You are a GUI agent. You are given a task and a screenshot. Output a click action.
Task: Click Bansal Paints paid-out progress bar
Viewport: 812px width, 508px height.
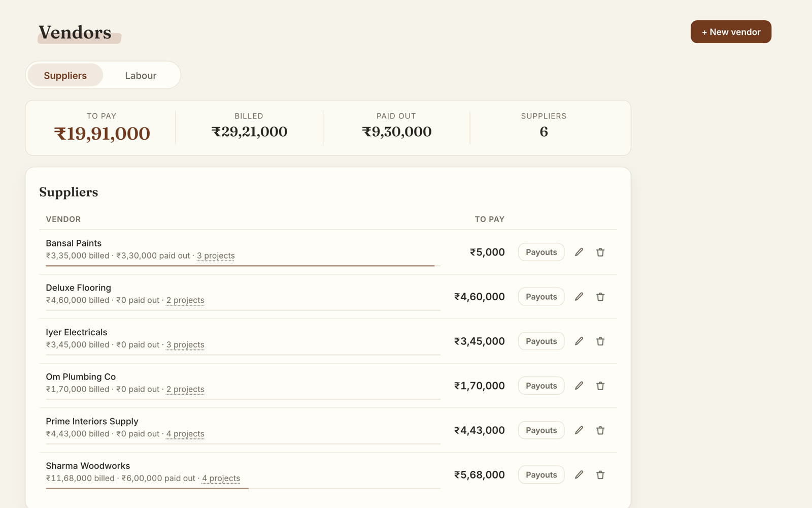pos(243,266)
